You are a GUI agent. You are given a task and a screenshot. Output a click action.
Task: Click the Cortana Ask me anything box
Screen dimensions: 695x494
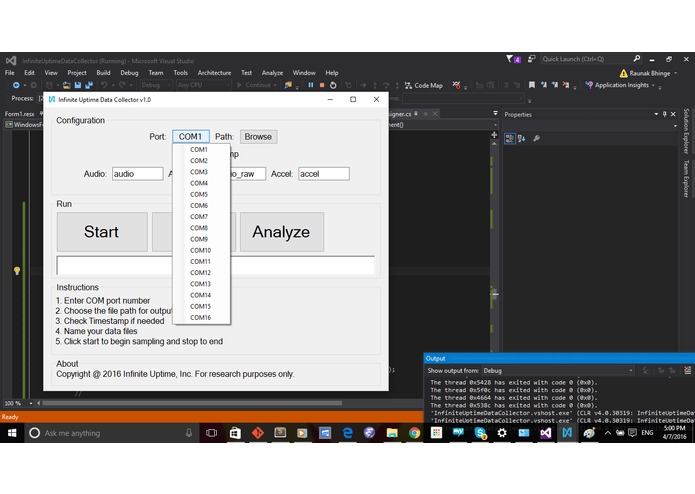click(x=106, y=433)
